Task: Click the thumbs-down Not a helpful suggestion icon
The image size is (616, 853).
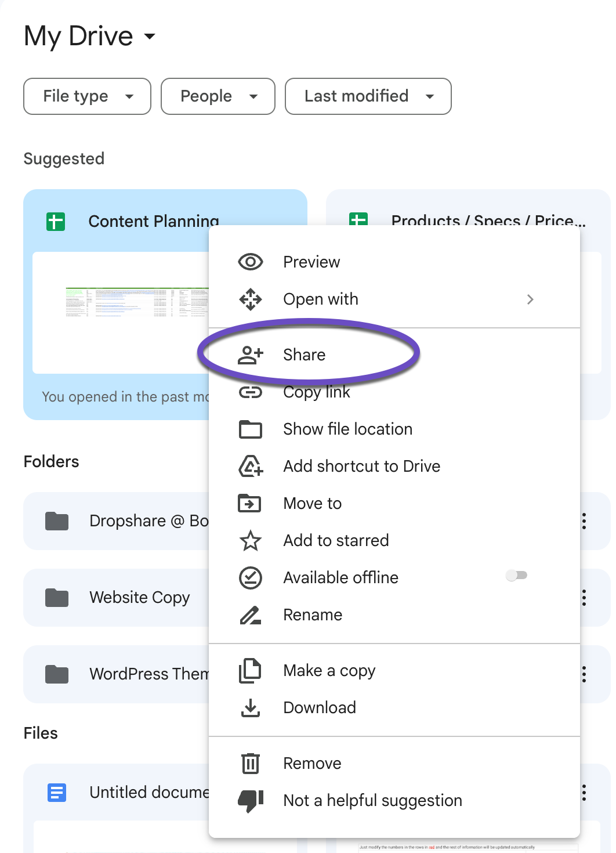Action: tap(249, 800)
